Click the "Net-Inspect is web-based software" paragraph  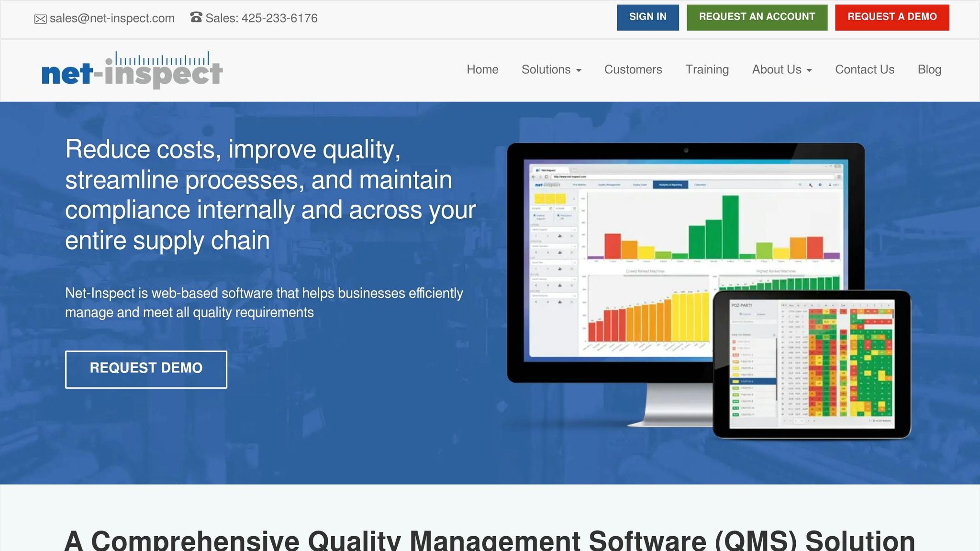point(264,303)
